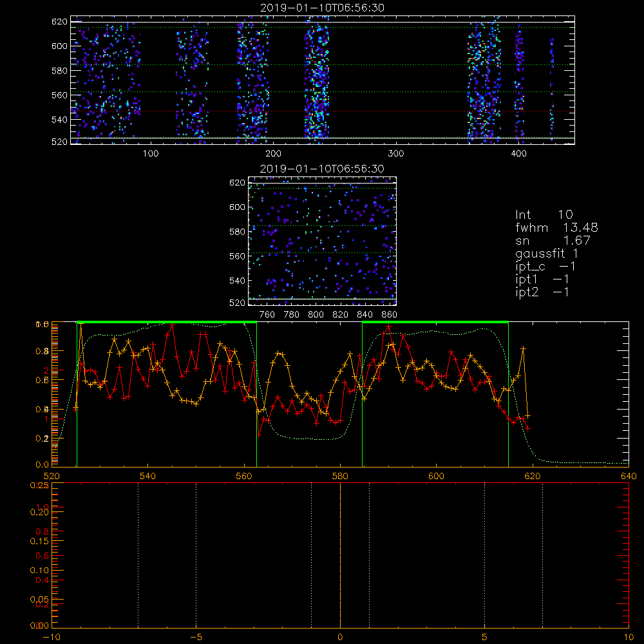The height and width of the screenshot is (644, 644).
Task: Click the right thick green bar above profile plot
Action: (x=435, y=322)
